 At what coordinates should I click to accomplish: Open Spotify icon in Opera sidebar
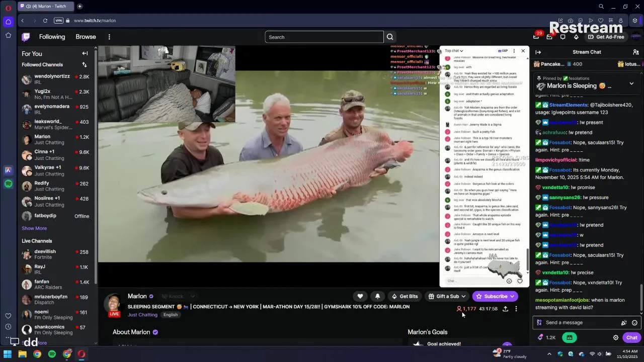[8, 184]
